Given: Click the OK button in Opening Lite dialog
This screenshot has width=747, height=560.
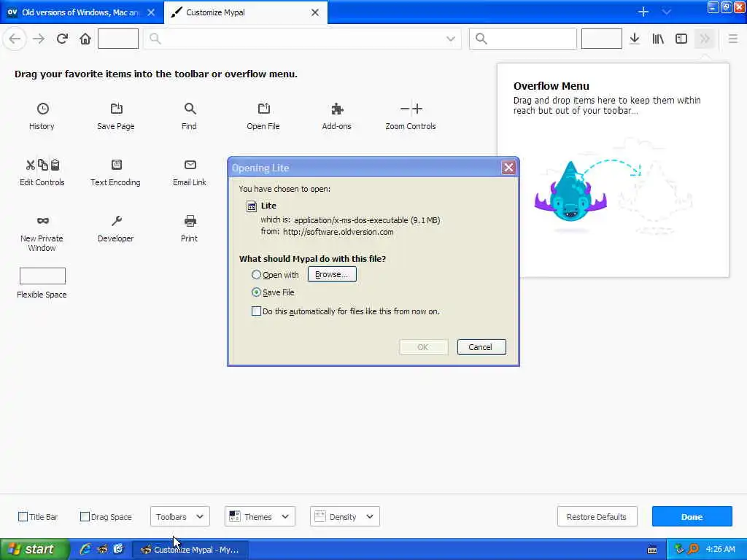Looking at the screenshot, I should click(423, 347).
